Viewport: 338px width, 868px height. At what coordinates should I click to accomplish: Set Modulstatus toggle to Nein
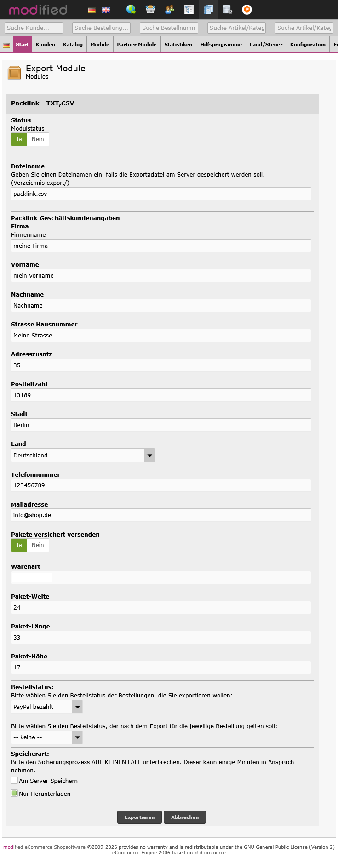coord(38,139)
